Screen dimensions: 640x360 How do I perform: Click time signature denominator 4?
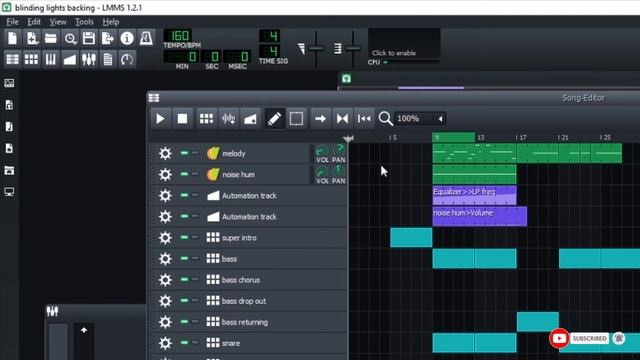click(x=269, y=51)
